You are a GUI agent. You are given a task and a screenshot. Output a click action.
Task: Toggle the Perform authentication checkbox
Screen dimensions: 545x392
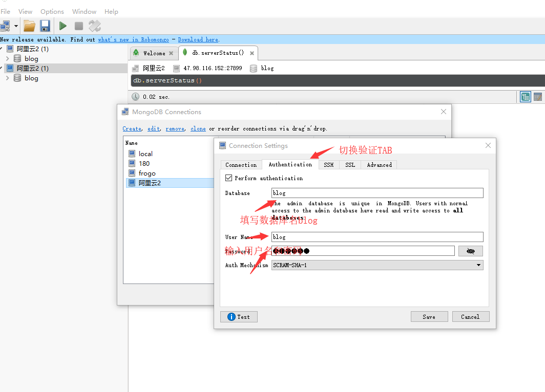point(228,178)
